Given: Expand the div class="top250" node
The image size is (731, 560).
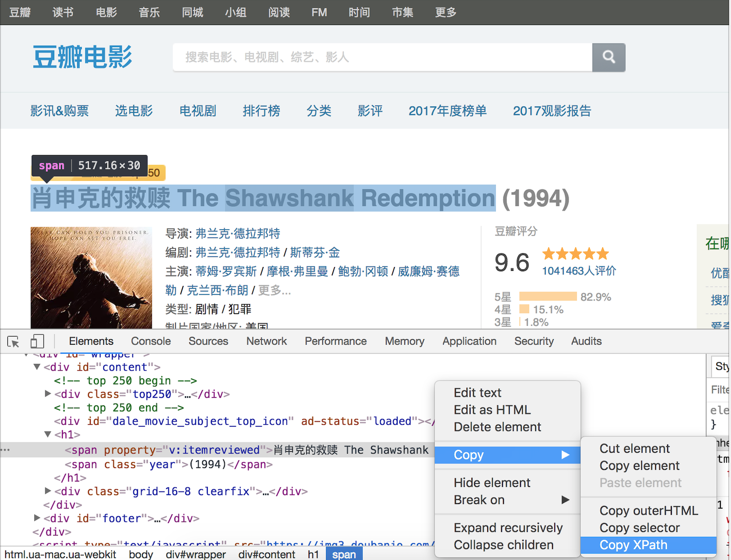Looking at the screenshot, I should pyautogui.click(x=48, y=394).
